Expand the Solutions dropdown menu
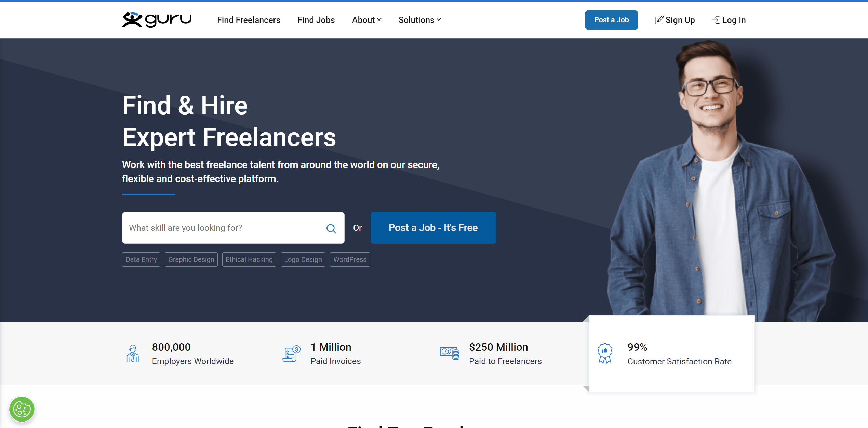 [419, 20]
